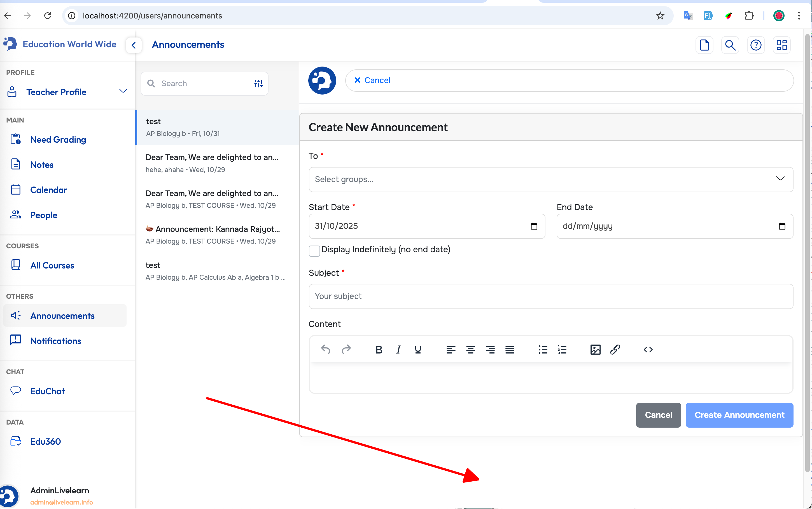Click the undo icon in editor

click(x=325, y=349)
